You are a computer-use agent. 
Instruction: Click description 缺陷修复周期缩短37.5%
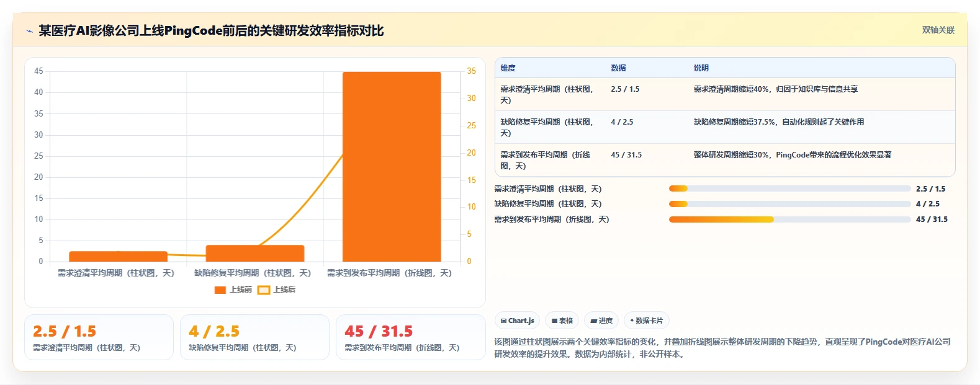point(779,122)
